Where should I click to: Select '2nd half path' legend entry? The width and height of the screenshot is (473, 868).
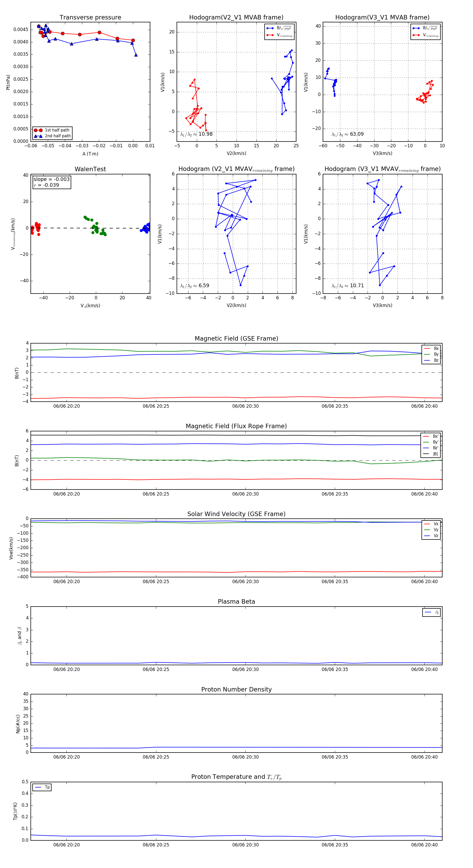pos(52,136)
